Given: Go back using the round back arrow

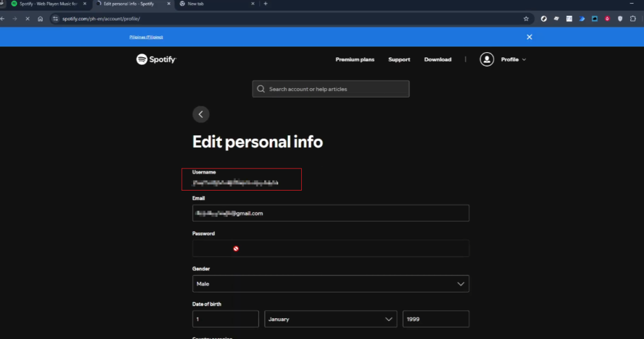Looking at the screenshot, I should tap(201, 114).
